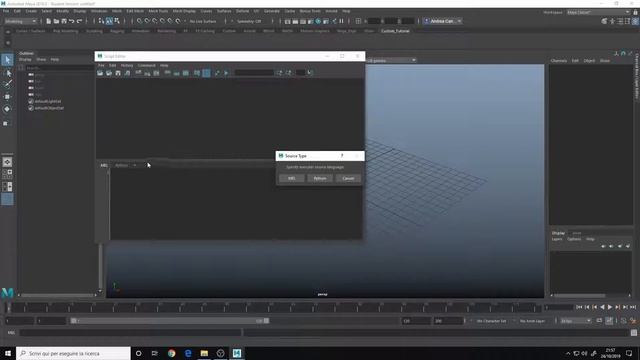Image resolution: width=640 pixels, height=360 pixels.
Task: Open the Workspace dropdown
Action: [598, 12]
